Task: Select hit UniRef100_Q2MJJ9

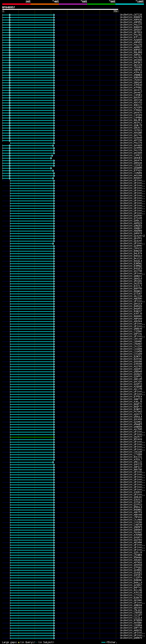Action: point(131,552)
